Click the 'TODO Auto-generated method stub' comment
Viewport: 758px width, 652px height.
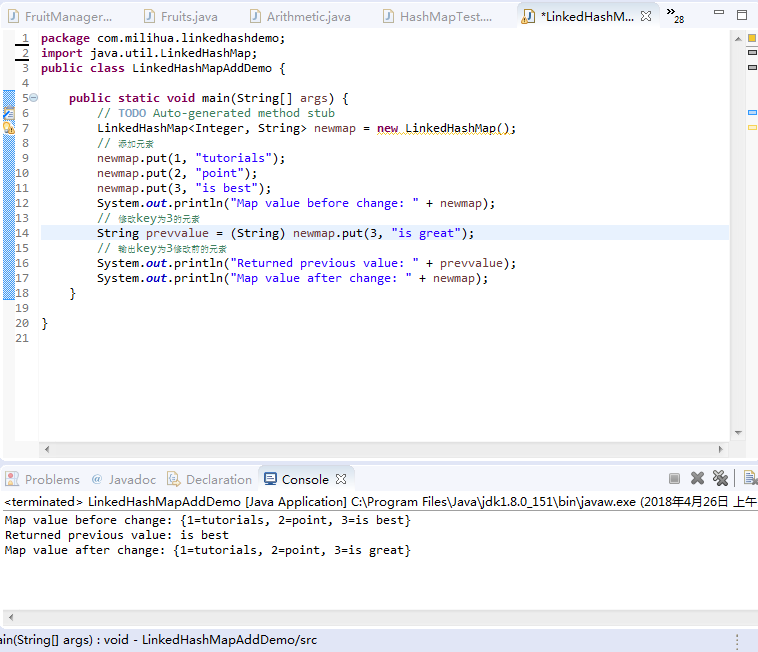[216, 113]
